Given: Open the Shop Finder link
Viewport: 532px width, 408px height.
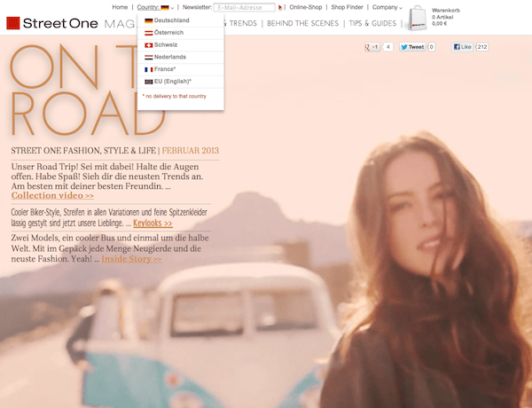Looking at the screenshot, I should pyautogui.click(x=347, y=7).
